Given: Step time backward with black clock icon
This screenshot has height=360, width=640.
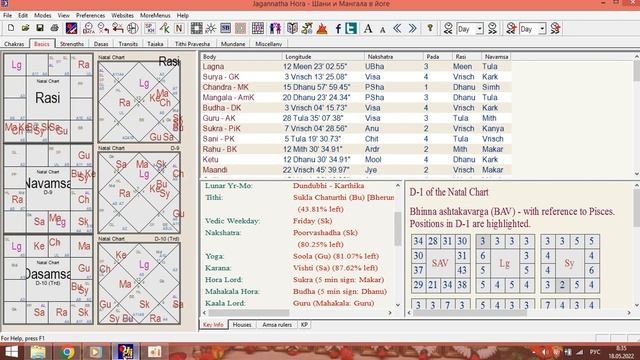Looking at the screenshot, I should (448, 28).
